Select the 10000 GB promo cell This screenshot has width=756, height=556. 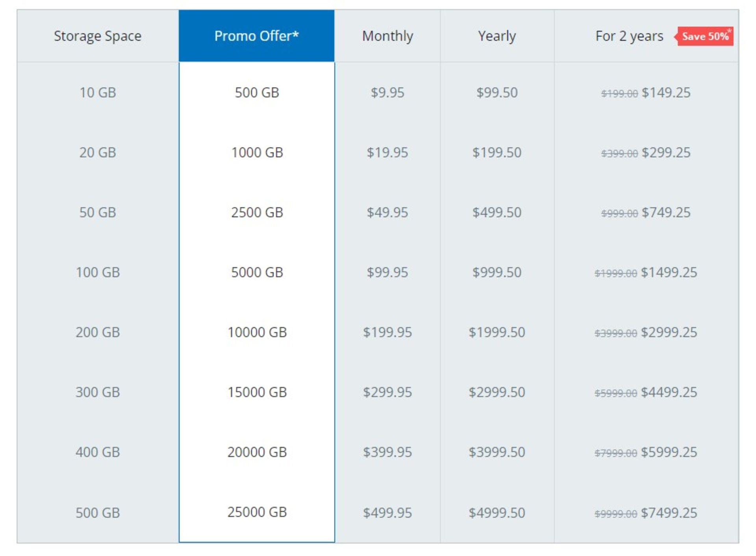257,332
